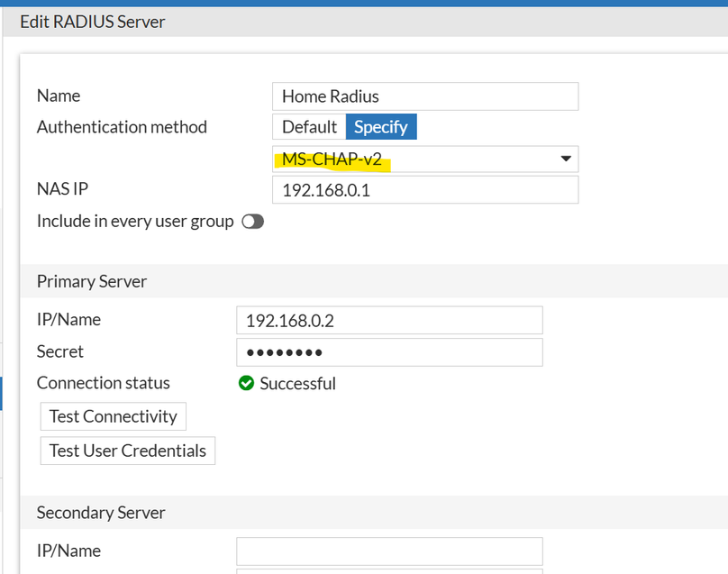Image resolution: width=728 pixels, height=574 pixels.
Task: Click the Primary Server Secret field
Action: coord(389,352)
